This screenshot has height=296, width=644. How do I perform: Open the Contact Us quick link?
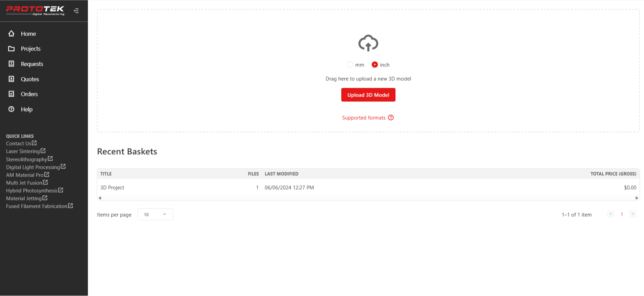19,143
